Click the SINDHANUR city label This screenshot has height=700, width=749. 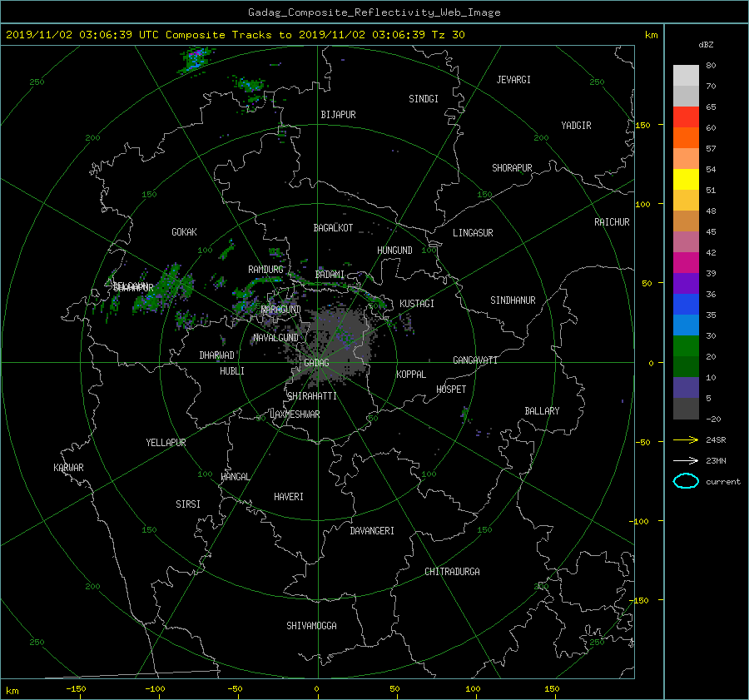[513, 300]
